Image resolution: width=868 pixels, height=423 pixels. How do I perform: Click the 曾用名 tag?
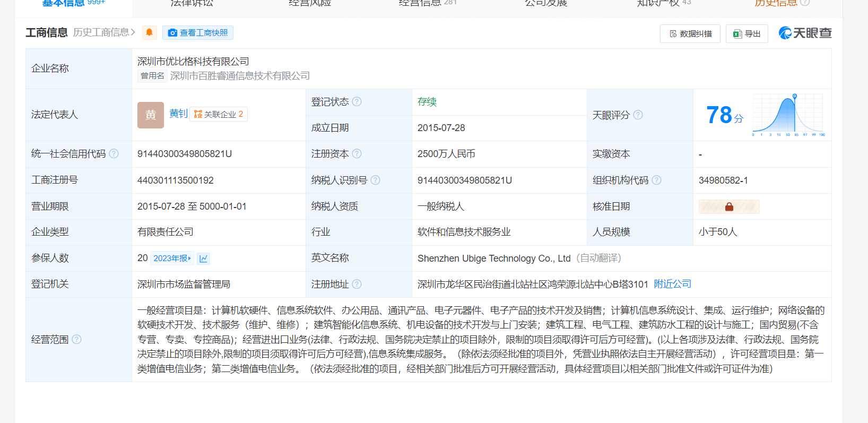[x=152, y=76]
